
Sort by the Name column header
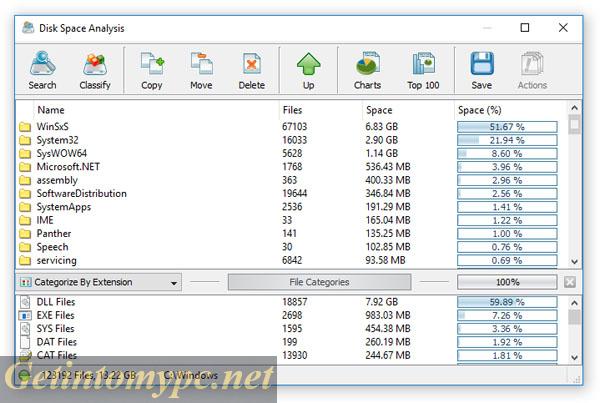point(51,110)
